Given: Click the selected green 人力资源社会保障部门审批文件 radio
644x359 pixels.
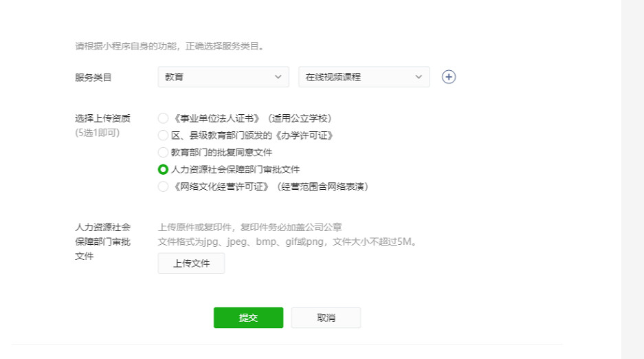Looking at the screenshot, I should (x=163, y=169).
